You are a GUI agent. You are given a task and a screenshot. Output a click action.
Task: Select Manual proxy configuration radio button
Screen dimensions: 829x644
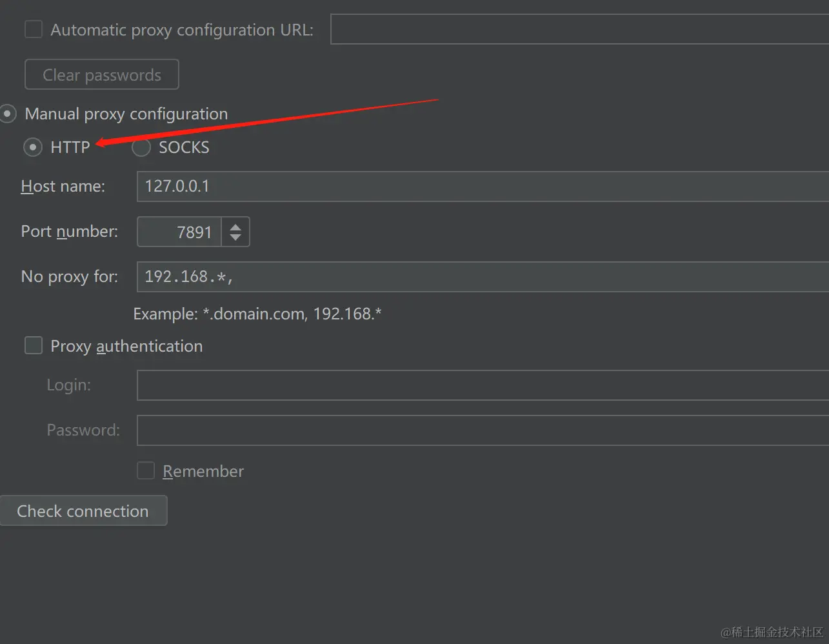(8, 114)
